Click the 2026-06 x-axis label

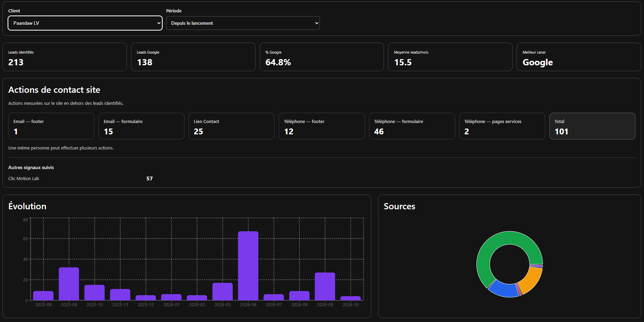click(248, 305)
